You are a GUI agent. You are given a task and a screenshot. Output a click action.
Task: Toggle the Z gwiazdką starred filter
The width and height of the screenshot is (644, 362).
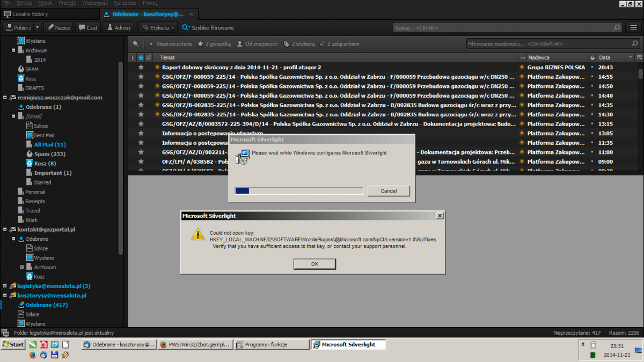click(214, 44)
